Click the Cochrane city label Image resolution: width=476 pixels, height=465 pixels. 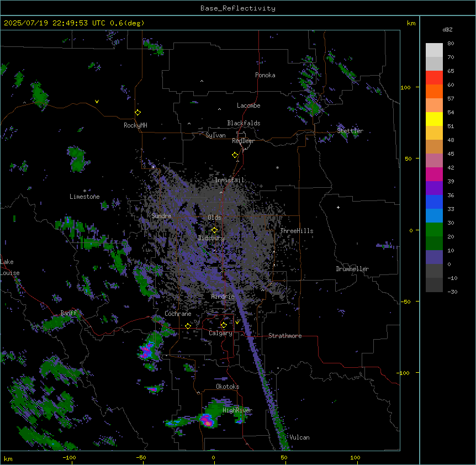[x=178, y=314]
